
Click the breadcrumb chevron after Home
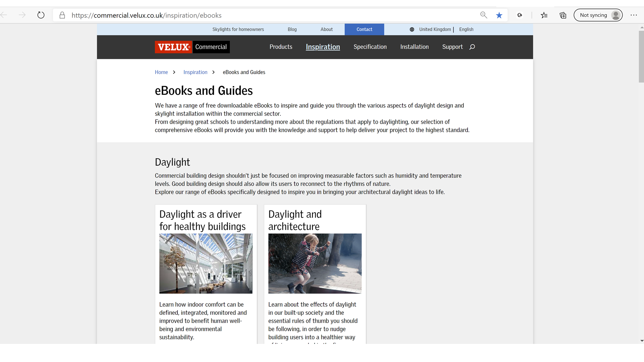(x=174, y=72)
